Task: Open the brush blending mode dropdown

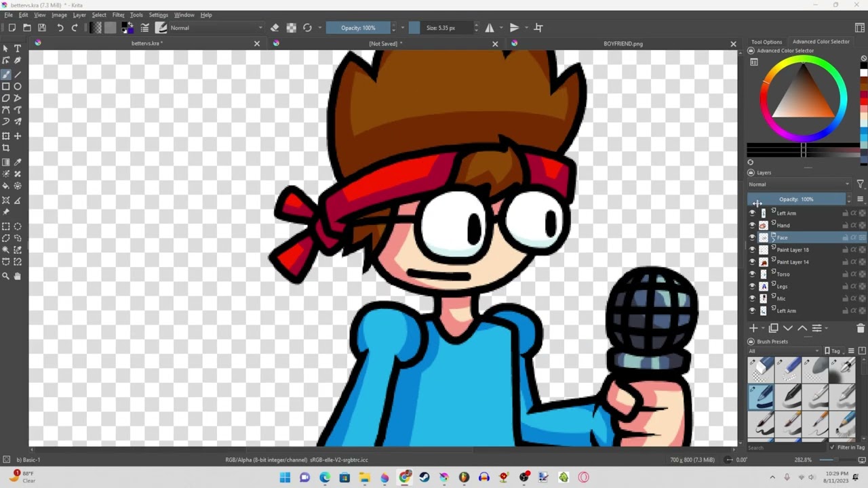Action: tap(216, 28)
